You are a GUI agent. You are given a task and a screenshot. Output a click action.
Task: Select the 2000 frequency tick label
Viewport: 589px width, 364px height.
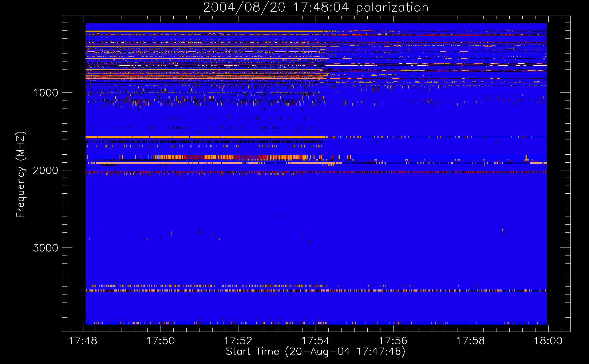click(46, 170)
